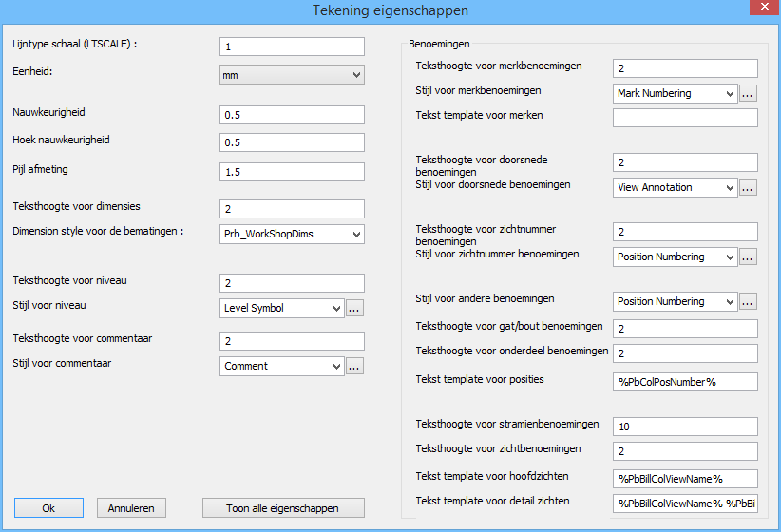This screenshot has height=532, width=781.
Task: Click the Hoek nauwkeurigheid input field
Action: tap(292, 142)
